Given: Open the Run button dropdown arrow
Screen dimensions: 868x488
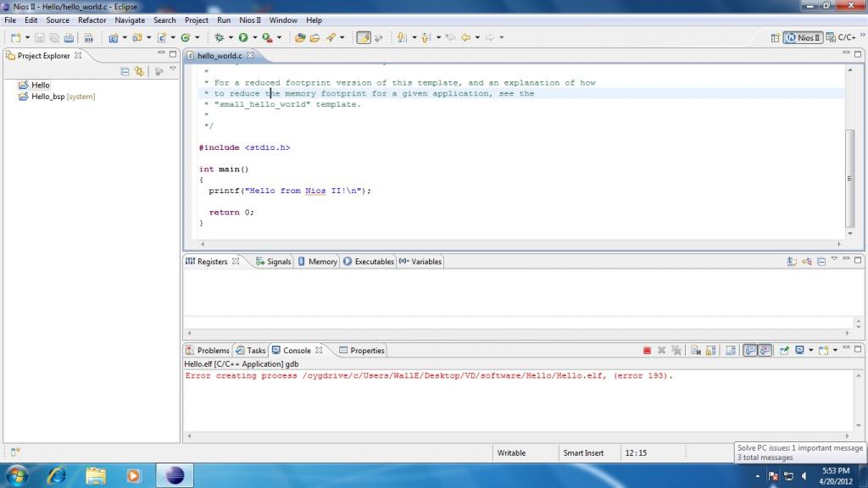Looking at the screenshot, I should click(254, 37).
